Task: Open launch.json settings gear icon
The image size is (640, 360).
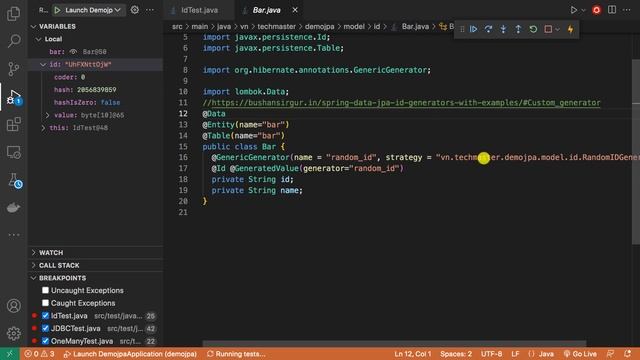Action: point(135,10)
